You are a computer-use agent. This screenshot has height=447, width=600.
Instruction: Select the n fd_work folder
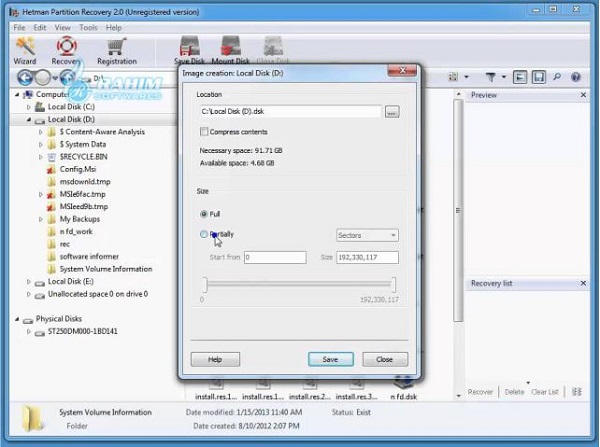pos(70,232)
